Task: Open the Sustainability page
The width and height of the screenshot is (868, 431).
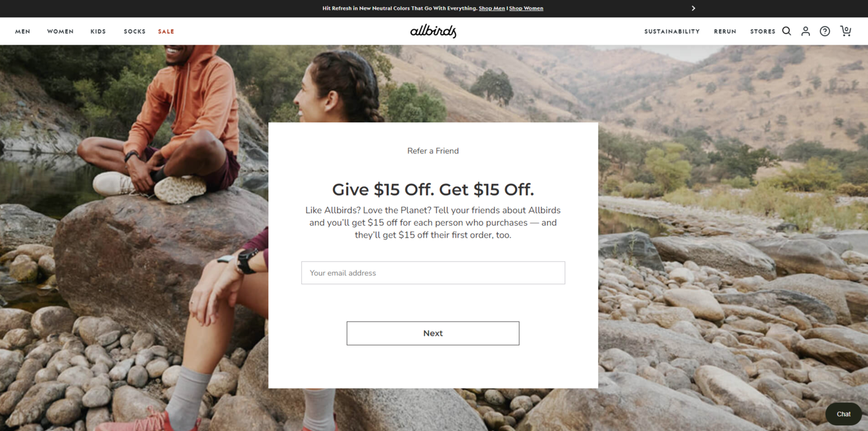Action: click(672, 31)
